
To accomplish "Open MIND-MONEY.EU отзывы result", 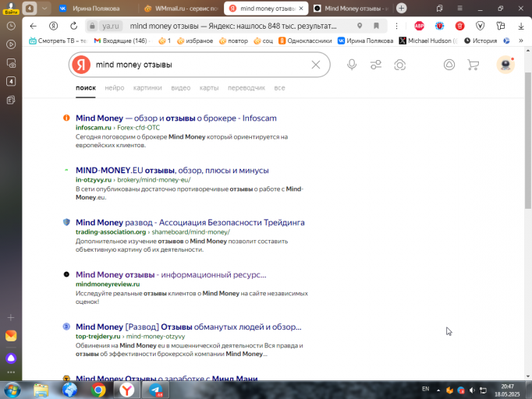I will pos(172,170).
